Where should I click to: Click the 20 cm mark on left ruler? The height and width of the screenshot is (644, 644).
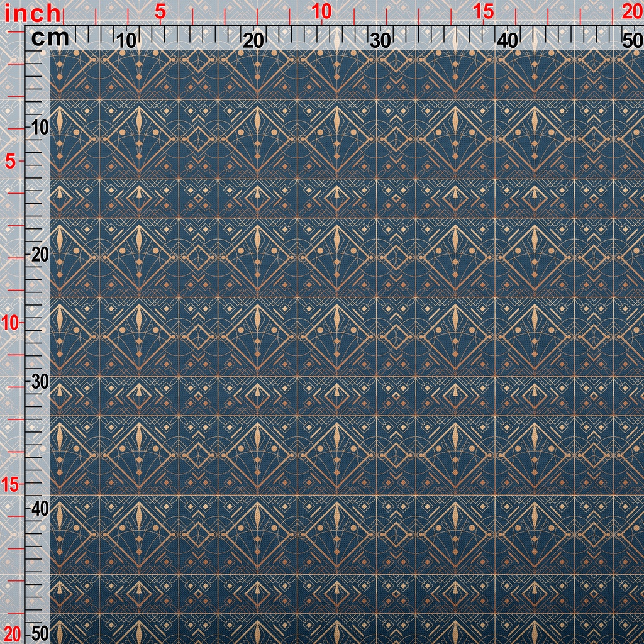(x=40, y=255)
